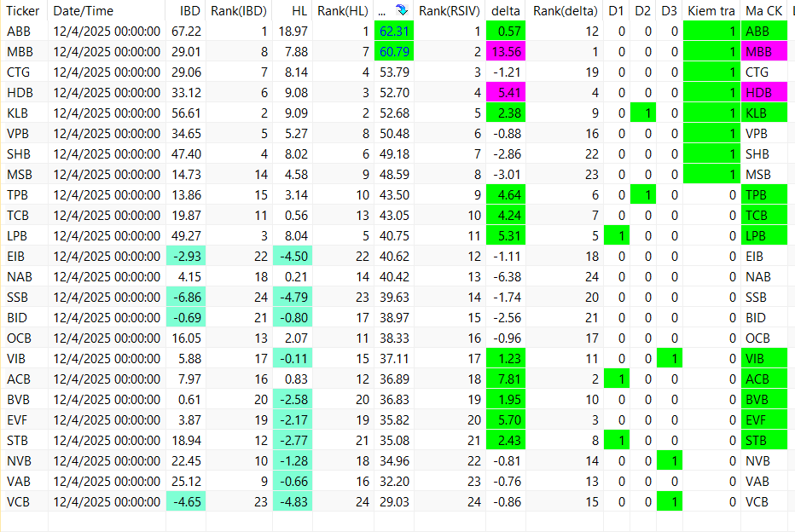Click the green D3 cell in VIB row
The width and height of the screenshot is (795, 532).
(x=670, y=359)
